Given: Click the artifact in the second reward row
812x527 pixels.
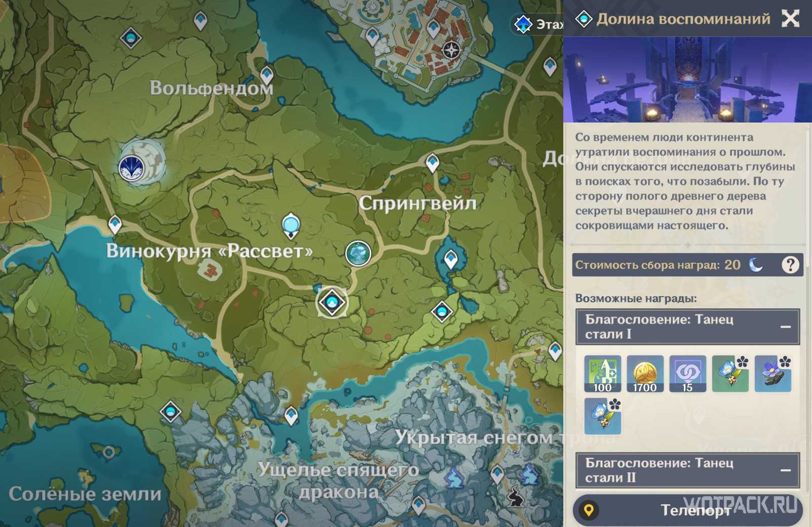Looking at the screenshot, I should 602,416.
